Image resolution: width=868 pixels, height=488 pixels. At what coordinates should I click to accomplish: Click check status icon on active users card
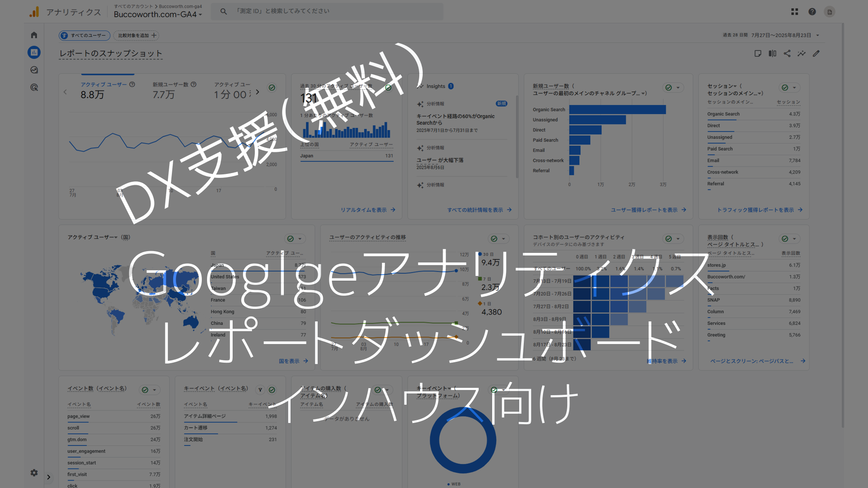coord(272,88)
